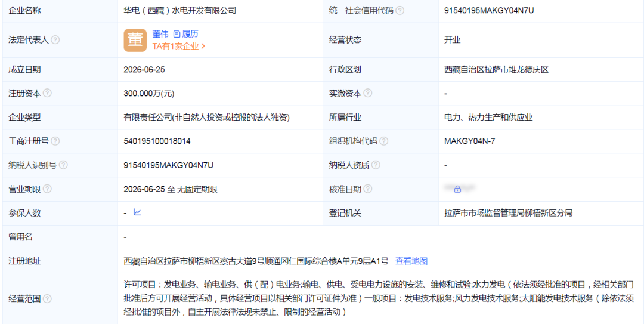This screenshot has width=644, height=324.
Task: Open the 履历 resume link
Action: (191, 34)
